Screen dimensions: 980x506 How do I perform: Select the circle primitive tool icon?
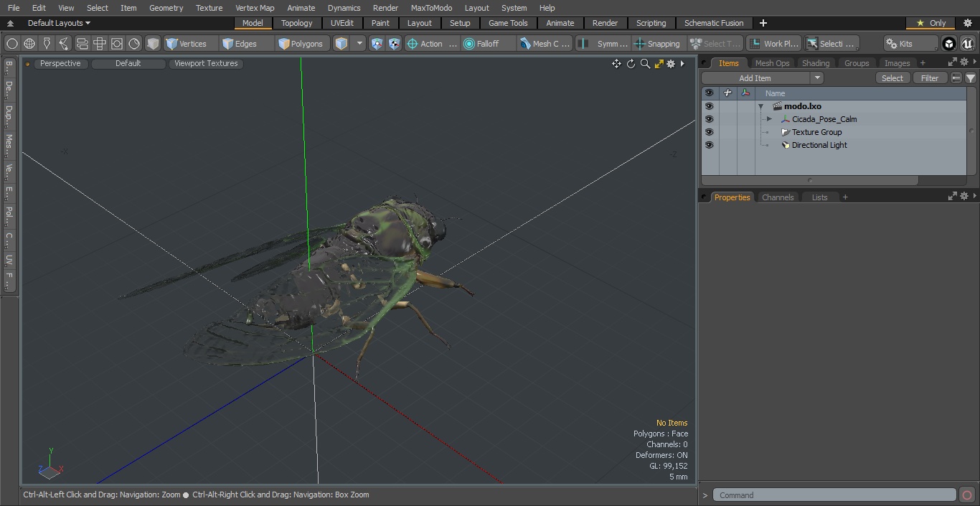pyautogui.click(x=12, y=44)
